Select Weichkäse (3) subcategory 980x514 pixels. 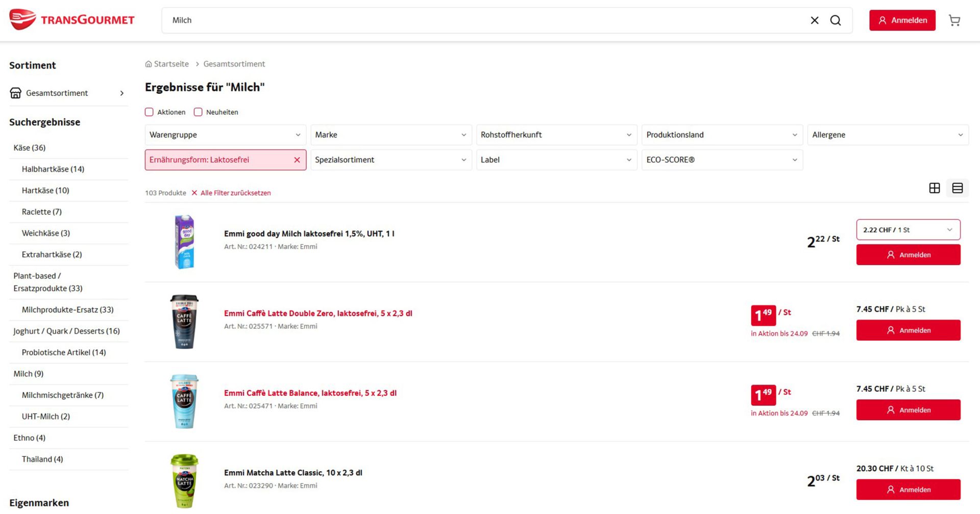[46, 234]
